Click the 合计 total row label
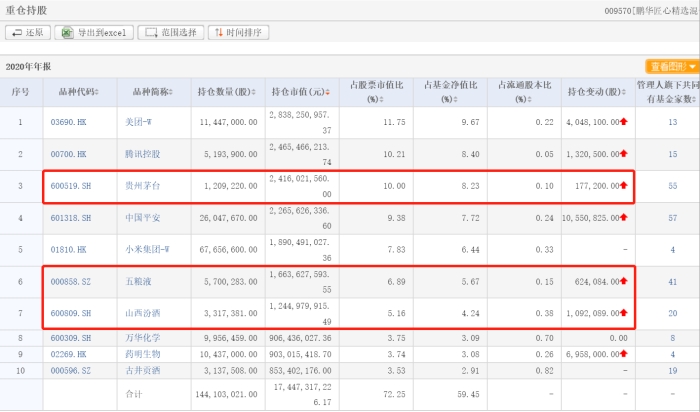The image size is (700, 412). tap(133, 395)
